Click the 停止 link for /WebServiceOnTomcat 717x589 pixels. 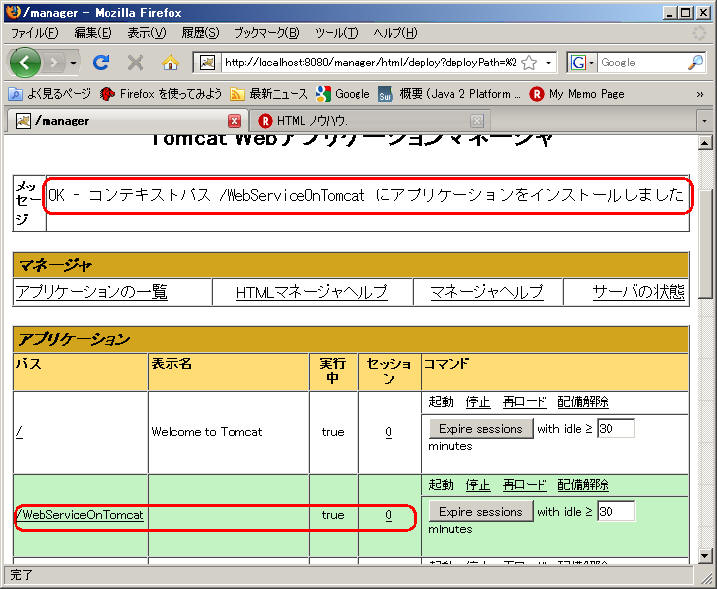478,485
